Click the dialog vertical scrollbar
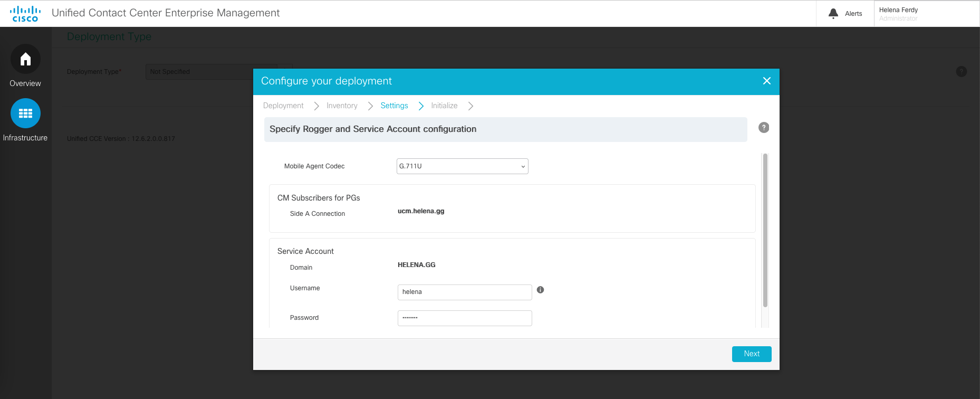The width and height of the screenshot is (980, 399). (x=765, y=230)
